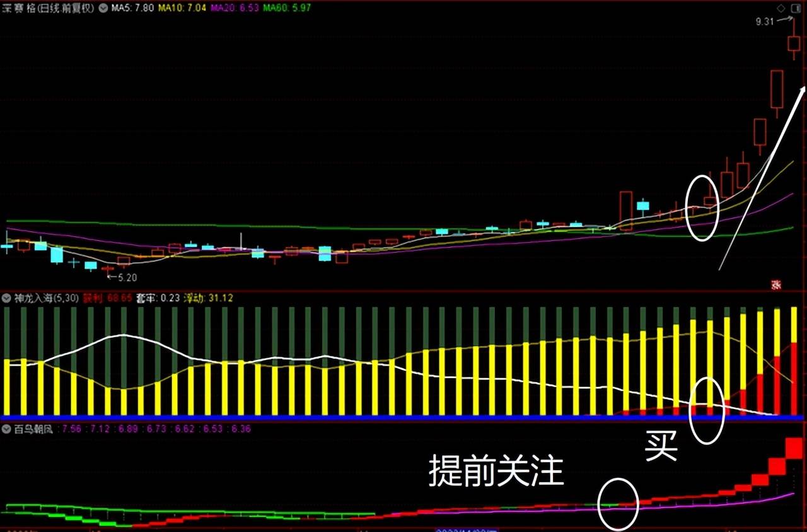Open the 百鸟朝凤 indicator dropdown arrow
The height and width of the screenshot is (532, 807).
click(6, 429)
